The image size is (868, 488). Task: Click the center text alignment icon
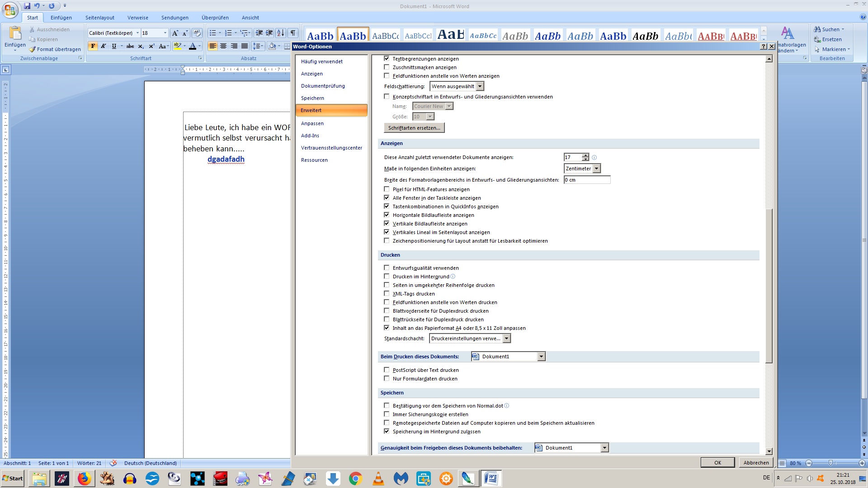[x=223, y=46]
